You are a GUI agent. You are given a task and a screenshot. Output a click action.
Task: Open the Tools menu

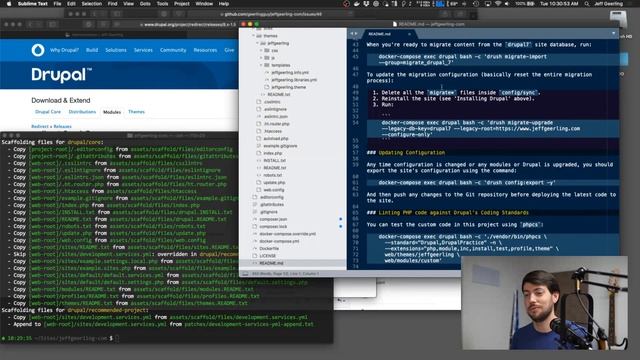[x=162, y=4]
